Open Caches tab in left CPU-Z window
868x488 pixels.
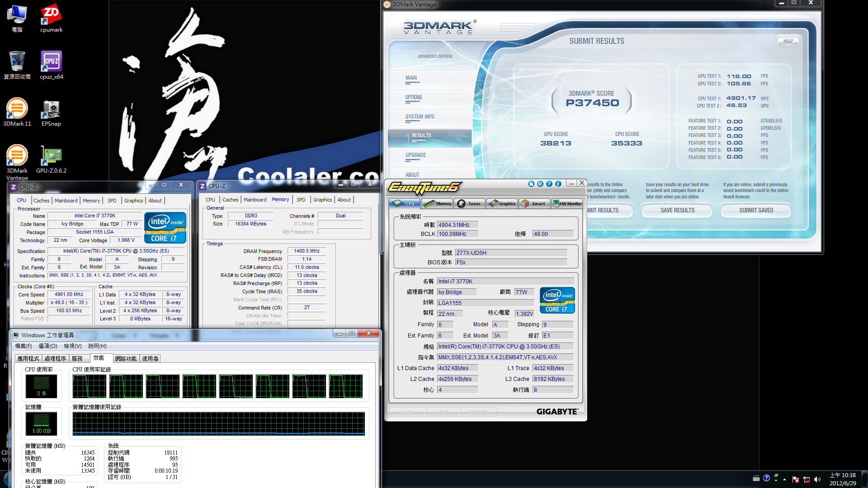coord(42,201)
